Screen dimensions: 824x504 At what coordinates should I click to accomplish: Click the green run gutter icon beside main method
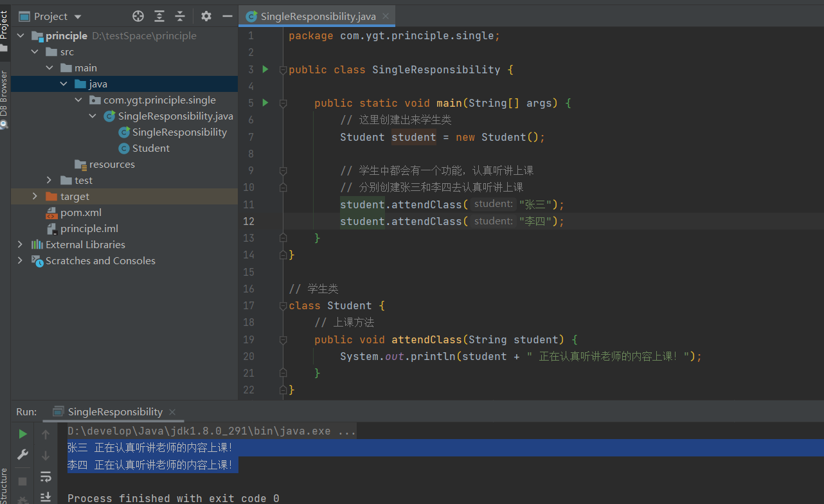pyautogui.click(x=265, y=102)
